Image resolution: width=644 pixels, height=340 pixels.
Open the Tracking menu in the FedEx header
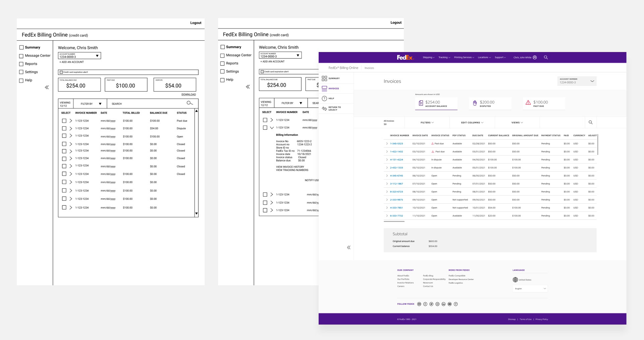[x=444, y=57]
